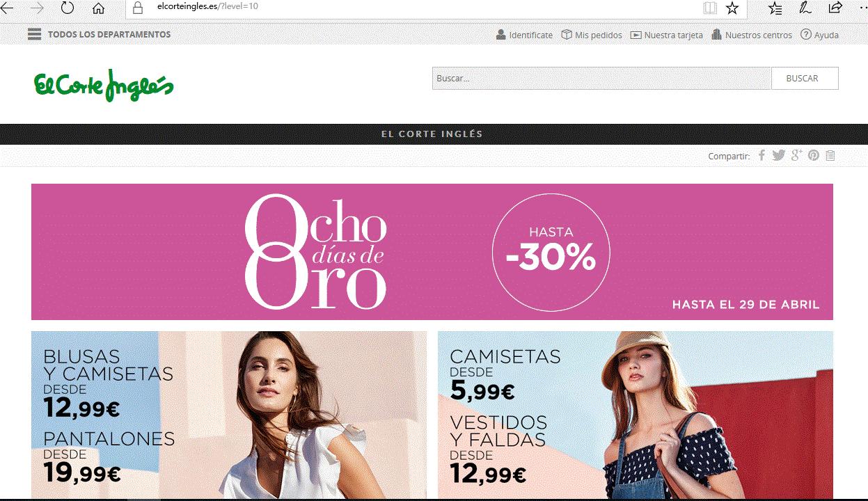Screen dimensions: 868x501
Task: Share on Twitter via Compartir icon
Action: point(778,155)
